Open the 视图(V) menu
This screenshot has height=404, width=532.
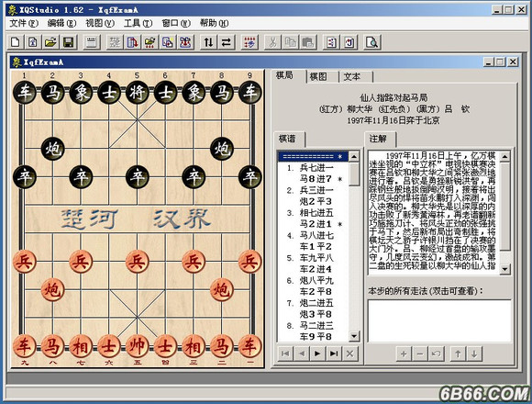point(100,23)
